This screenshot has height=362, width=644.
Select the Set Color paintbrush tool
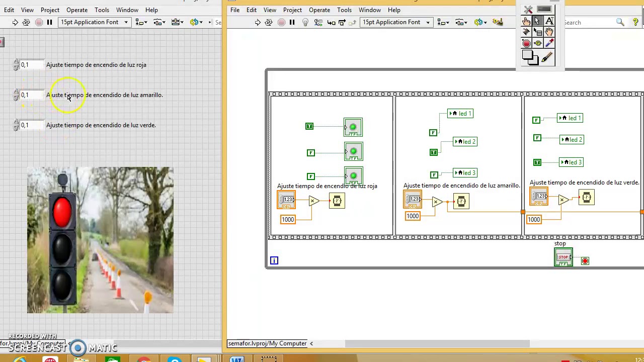(547, 58)
